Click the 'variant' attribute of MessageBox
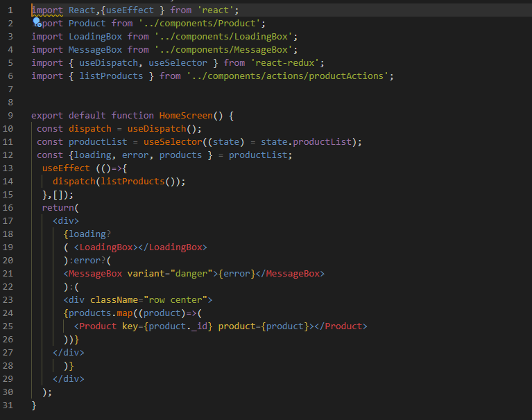532x420 pixels. click(146, 274)
